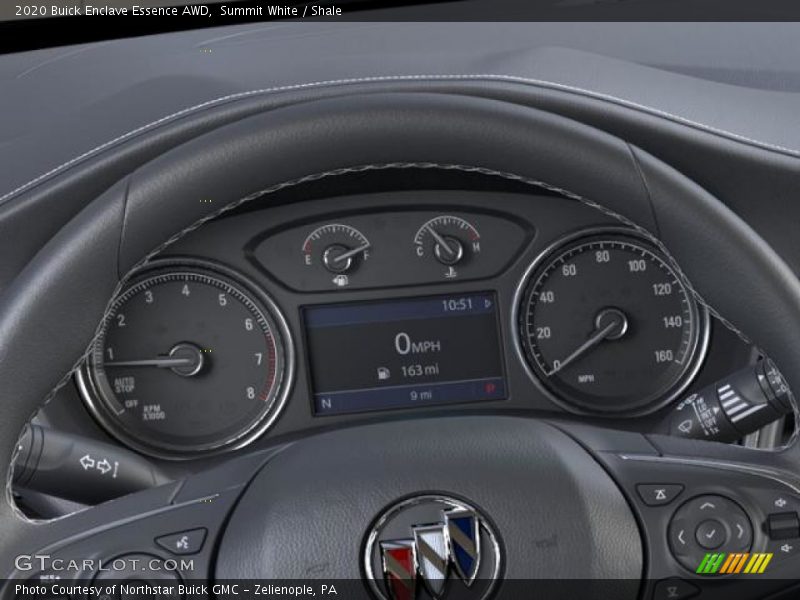
Task: Click the turn signal arrows on left stalk
Action: tap(100, 465)
